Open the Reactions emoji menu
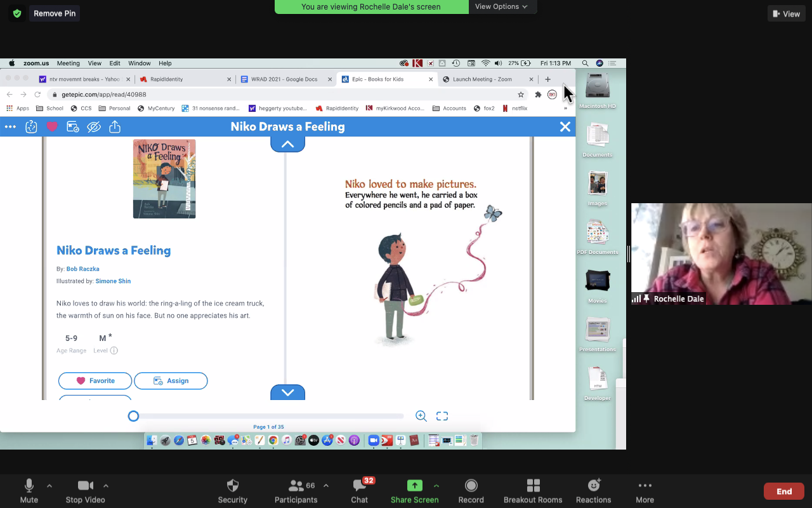812x508 pixels. (x=594, y=486)
